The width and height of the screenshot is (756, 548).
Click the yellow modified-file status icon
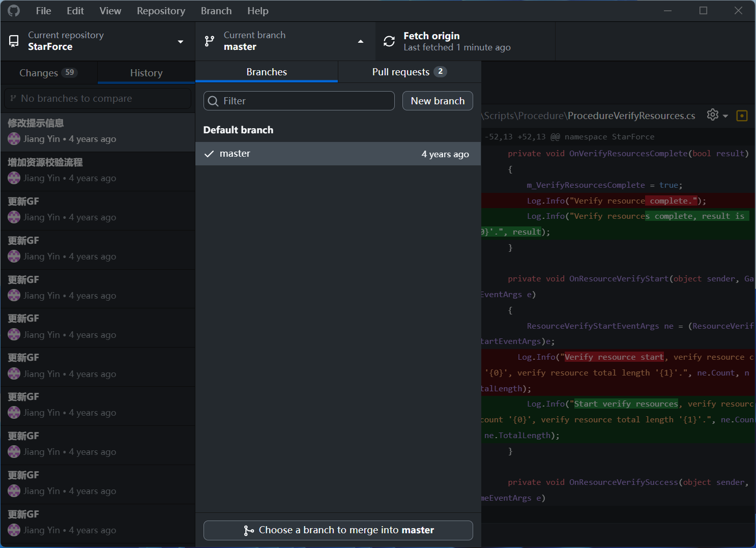click(x=742, y=116)
